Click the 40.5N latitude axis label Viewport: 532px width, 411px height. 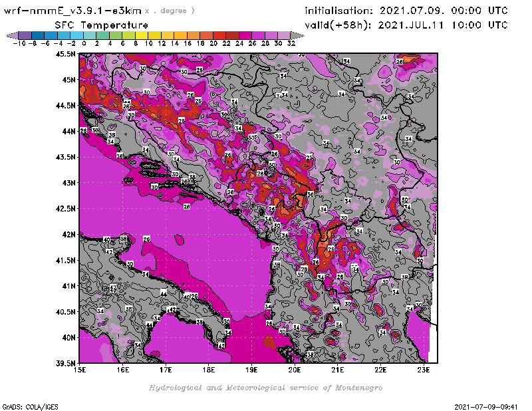(x=65, y=312)
